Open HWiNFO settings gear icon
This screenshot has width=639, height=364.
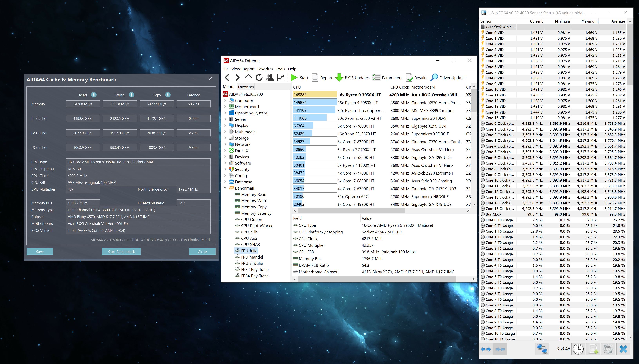pyautogui.click(x=608, y=349)
